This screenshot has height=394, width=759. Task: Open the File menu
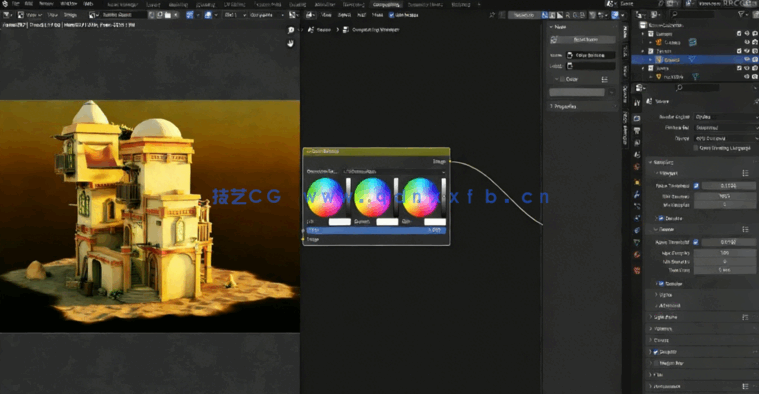16,4
